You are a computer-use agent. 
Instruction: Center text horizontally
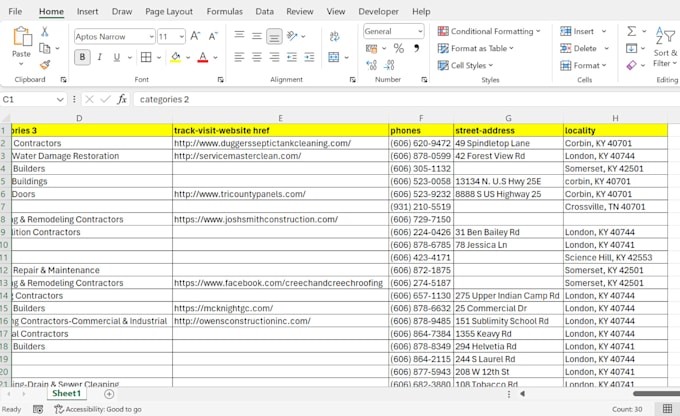257,57
